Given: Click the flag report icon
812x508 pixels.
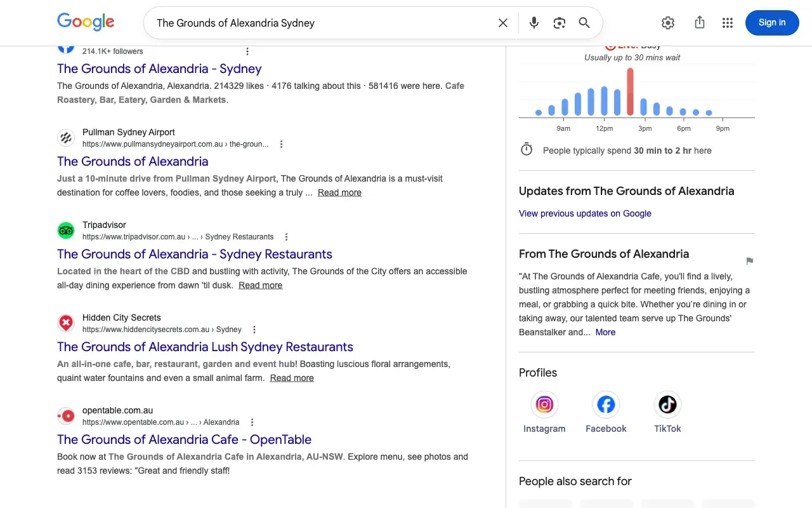Looking at the screenshot, I should 750,261.
